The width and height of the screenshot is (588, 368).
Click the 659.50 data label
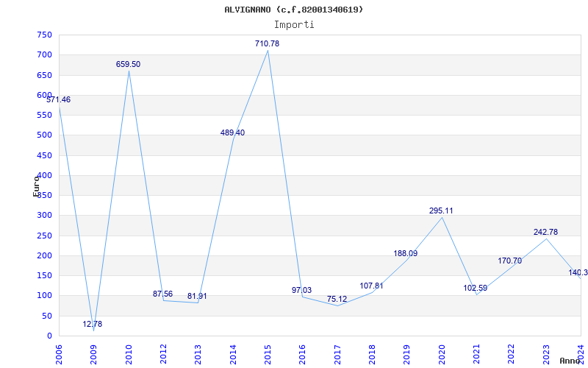128,64
